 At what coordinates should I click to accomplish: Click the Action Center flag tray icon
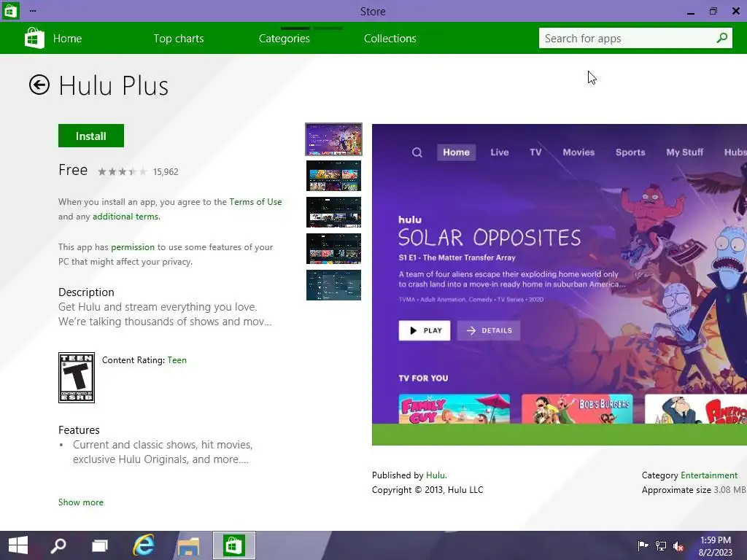pyautogui.click(x=643, y=545)
